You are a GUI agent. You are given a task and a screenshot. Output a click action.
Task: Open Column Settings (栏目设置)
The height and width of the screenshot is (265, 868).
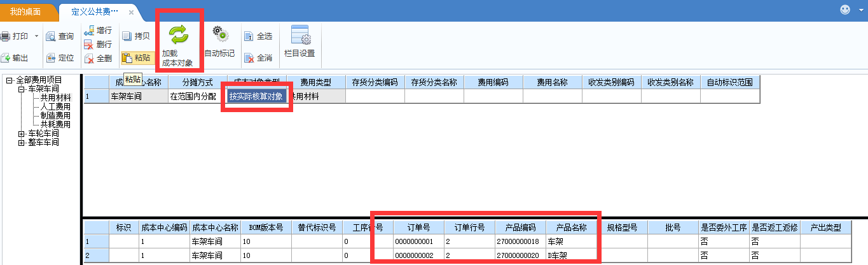click(x=300, y=36)
